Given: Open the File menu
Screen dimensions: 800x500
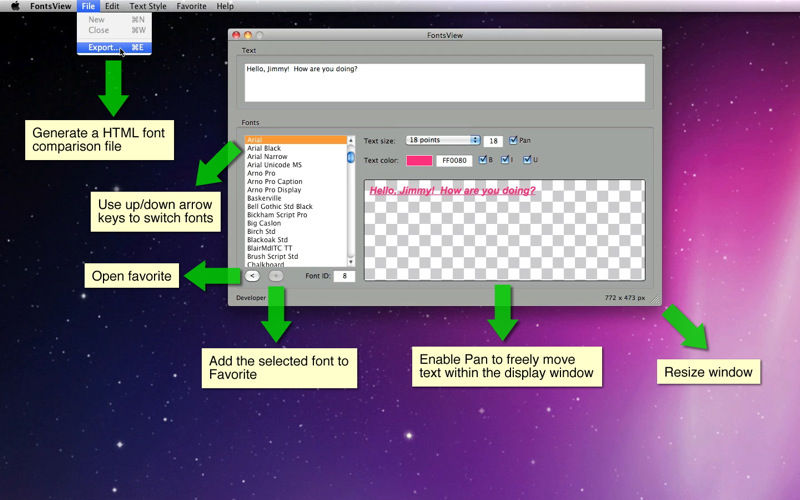Looking at the screenshot, I should pyautogui.click(x=88, y=6).
